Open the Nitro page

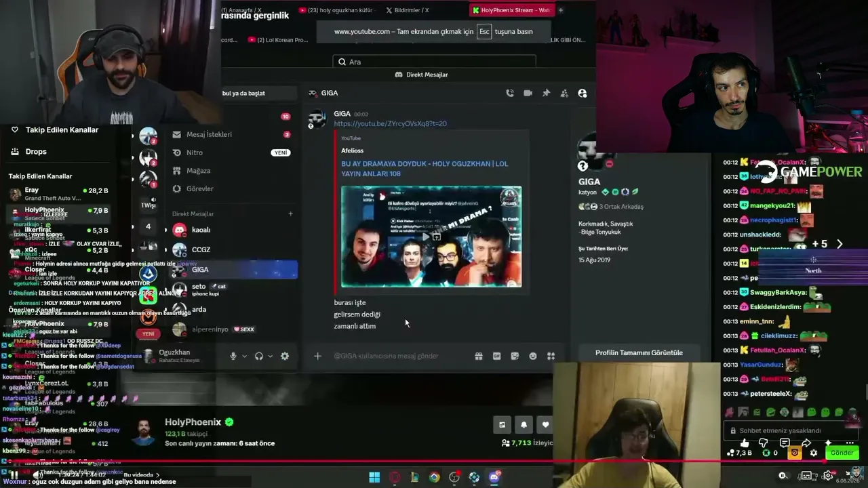(x=231, y=152)
